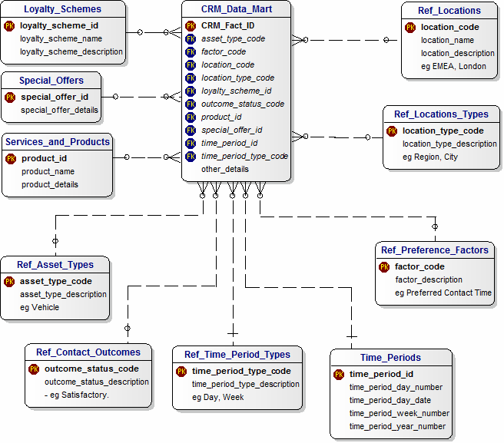Click the location_description column
Image resolution: width=504 pixels, height=443 pixels.
pos(458,53)
